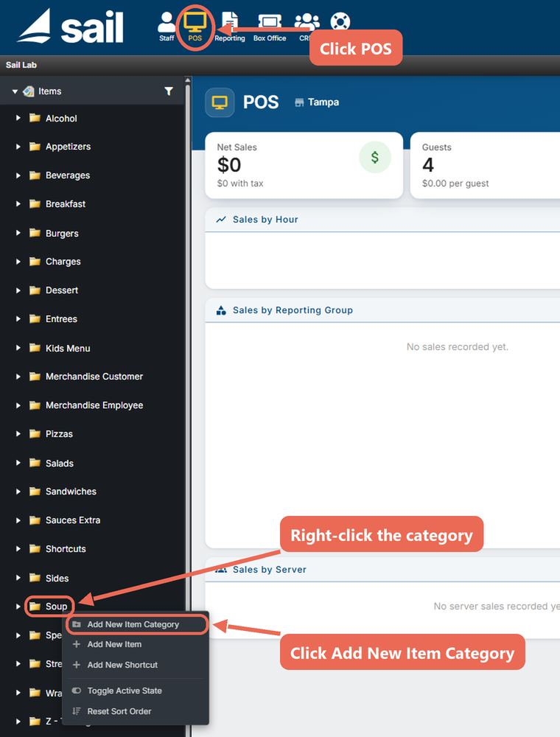Expand the Sauces Extra category arrow
The image size is (560, 737).
tap(18, 520)
